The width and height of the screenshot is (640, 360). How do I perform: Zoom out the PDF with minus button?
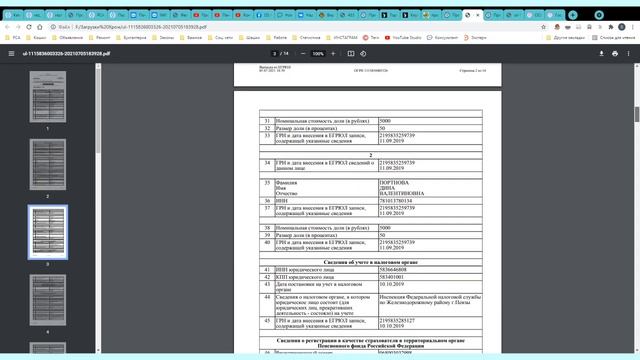(x=303, y=53)
